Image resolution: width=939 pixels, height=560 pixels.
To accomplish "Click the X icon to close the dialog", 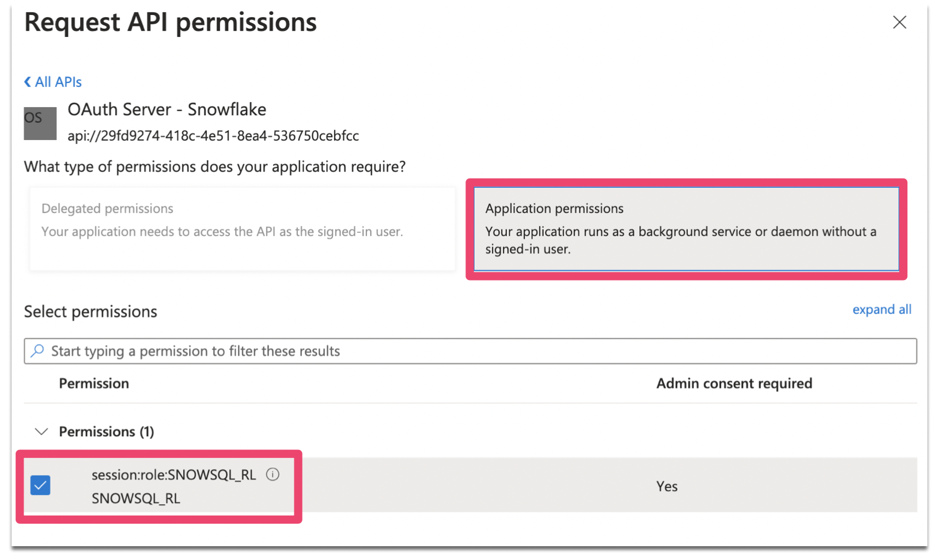I will pos(899,22).
